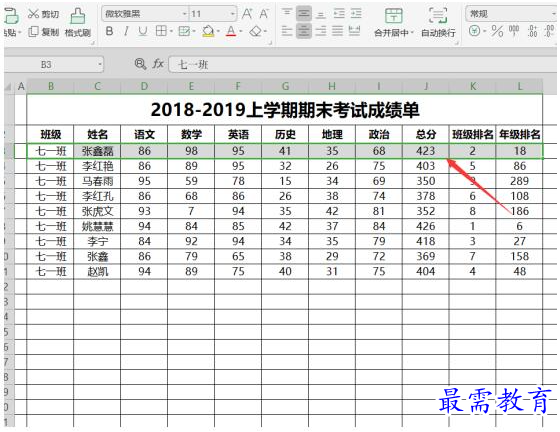This screenshot has width=560, height=432.
Task: Toggle italic formatting (I)
Action: (x=126, y=31)
